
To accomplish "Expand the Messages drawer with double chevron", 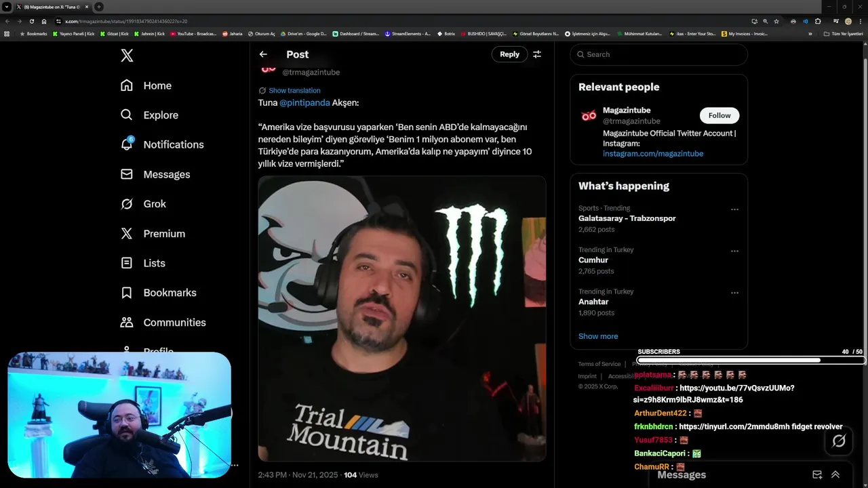I will [x=835, y=475].
